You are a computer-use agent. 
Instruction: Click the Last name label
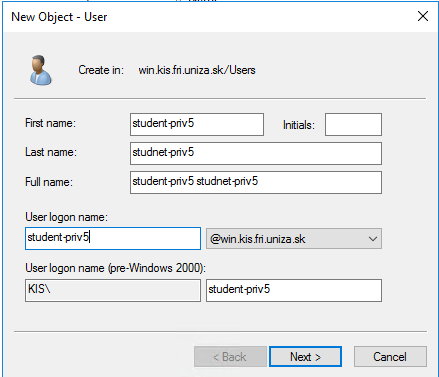pos(51,152)
